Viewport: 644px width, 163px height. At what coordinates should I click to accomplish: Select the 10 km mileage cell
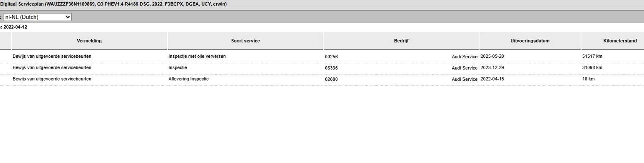click(589, 79)
